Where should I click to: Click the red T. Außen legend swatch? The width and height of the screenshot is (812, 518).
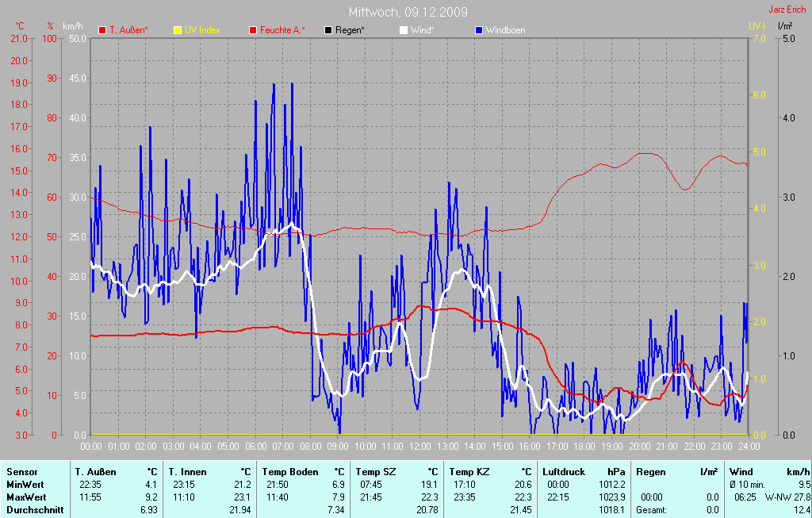point(102,30)
